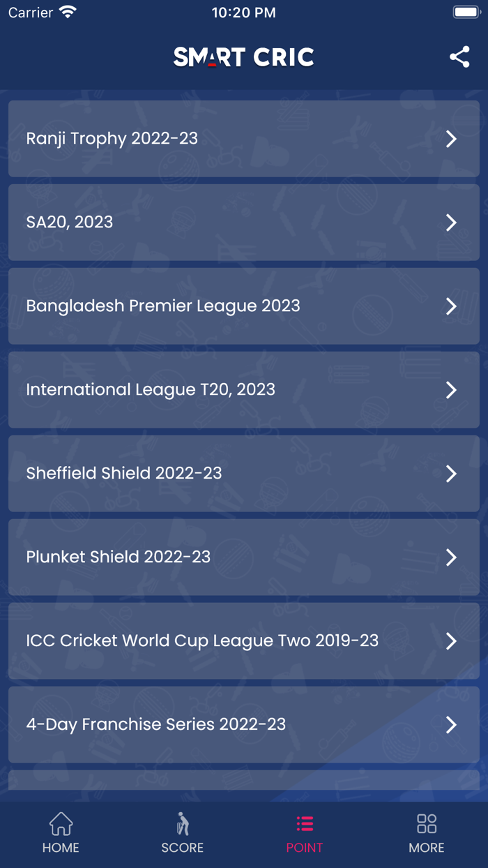488x868 pixels.
Task: Switch to the Score tab label
Action: point(183,848)
